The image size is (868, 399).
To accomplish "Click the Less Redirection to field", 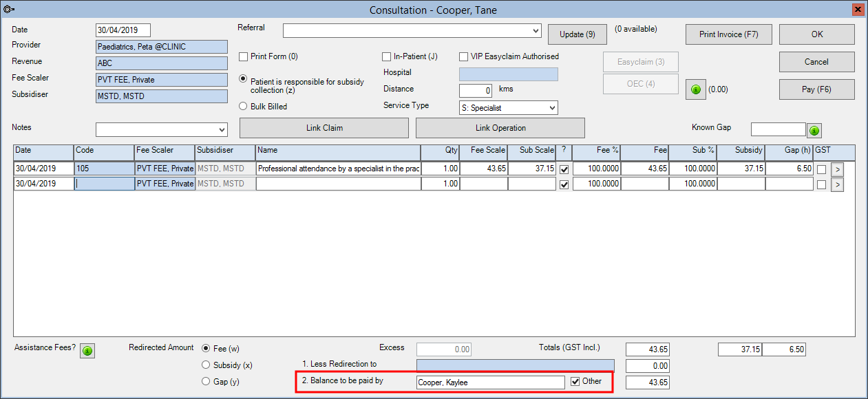I will click(x=516, y=366).
